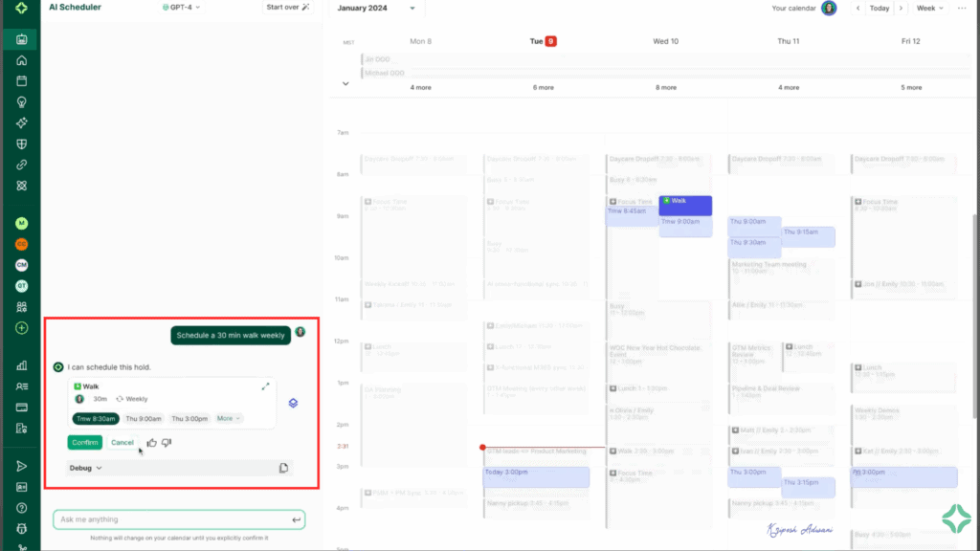The height and width of the screenshot is (551, 980).
Task: Select the AI Scheduler icon in the sidebar
Action: [21, 40]
